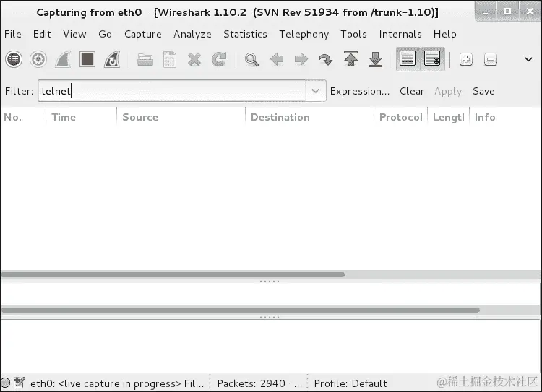Open the Edit menu
The width and height of the screenshot is (542, 392).
pyautogui.click(x=42, y=34)
